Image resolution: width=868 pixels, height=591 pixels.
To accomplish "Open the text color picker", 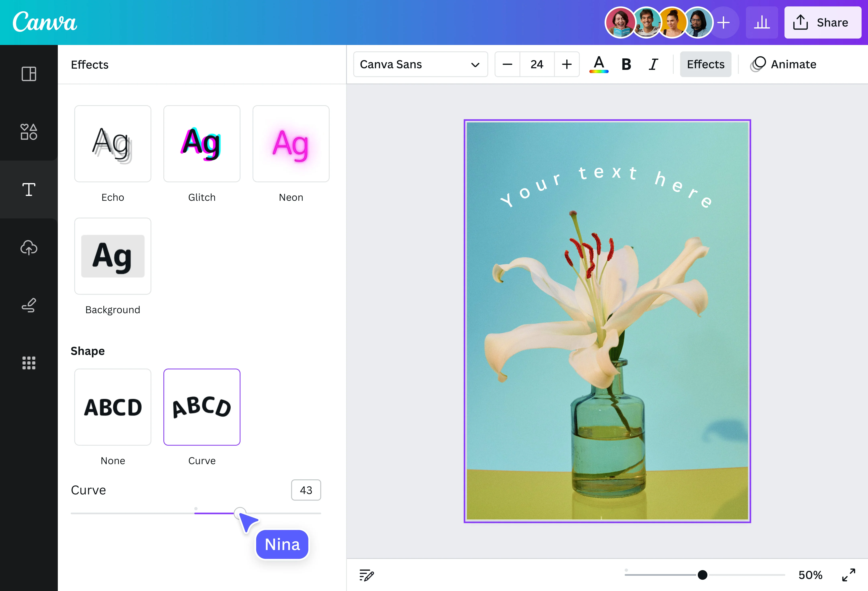I will (x=599, y=64).
